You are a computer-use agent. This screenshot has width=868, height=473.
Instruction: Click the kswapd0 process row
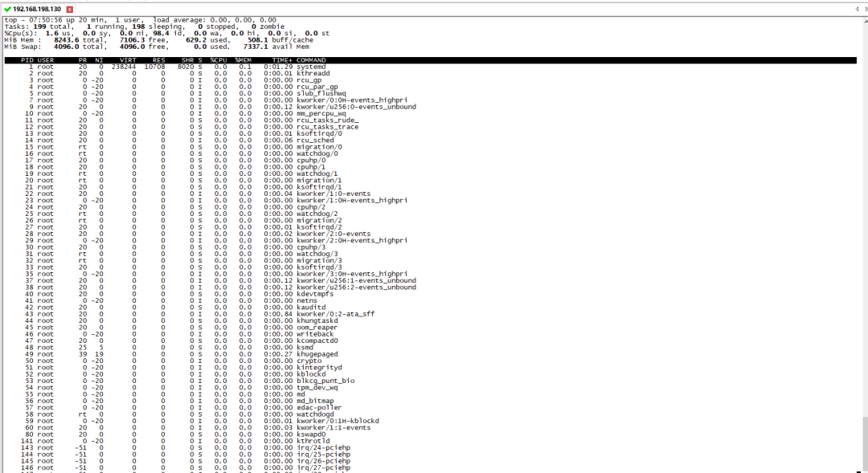[x=161, y=434]
